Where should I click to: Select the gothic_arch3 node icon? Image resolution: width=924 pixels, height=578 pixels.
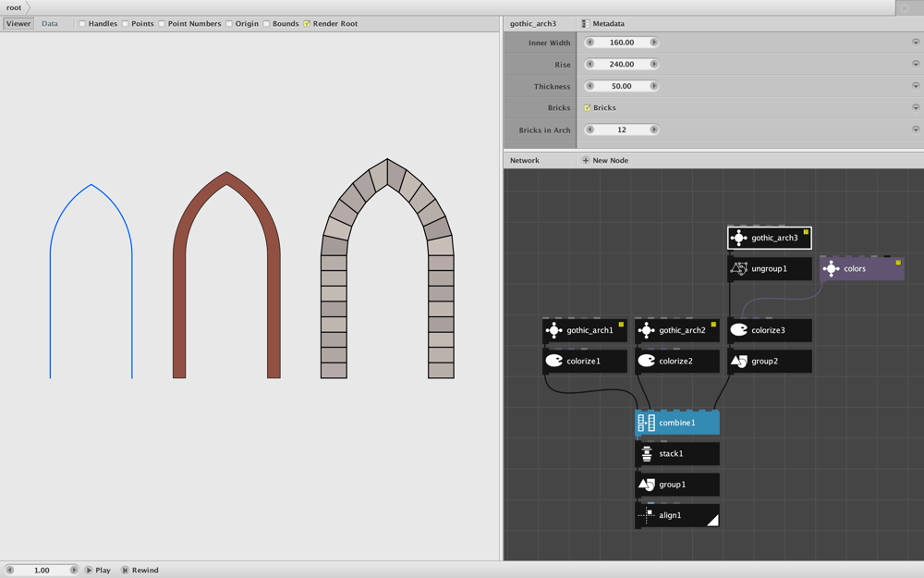(739, 238)
